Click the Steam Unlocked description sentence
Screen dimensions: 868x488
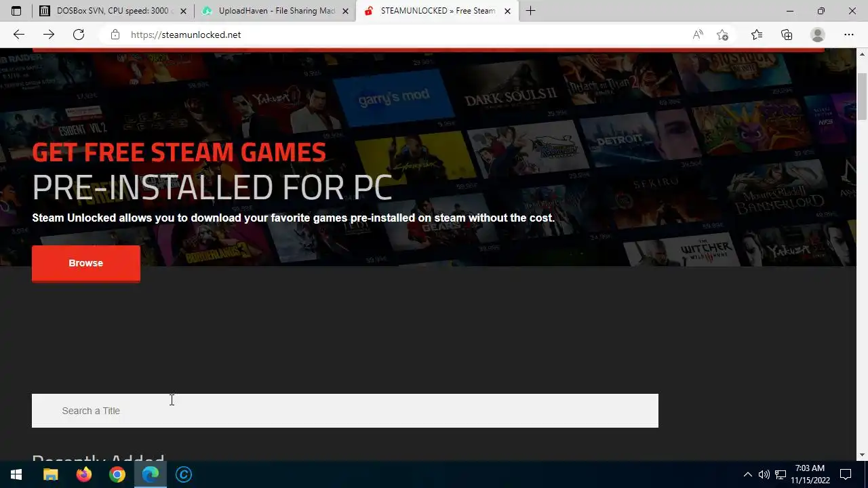293,218
